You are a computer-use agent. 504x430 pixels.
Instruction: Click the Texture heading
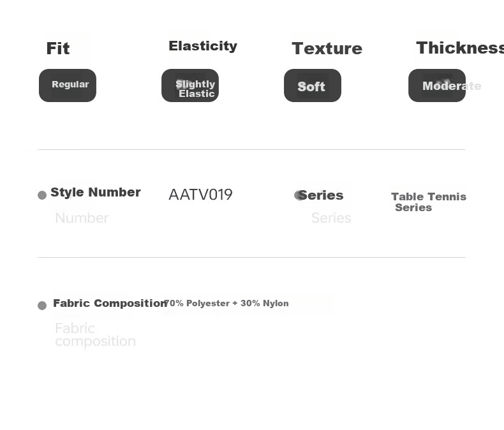(x=327, y=48)
